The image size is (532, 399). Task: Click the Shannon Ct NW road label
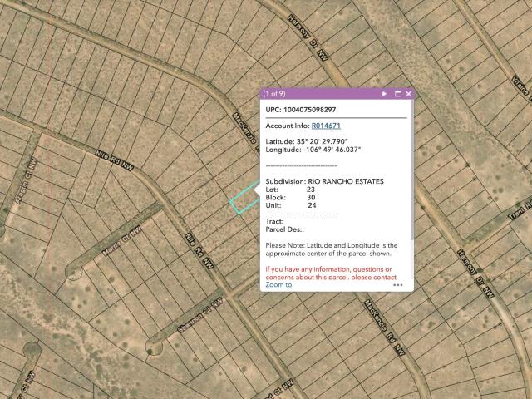[200, 316]
